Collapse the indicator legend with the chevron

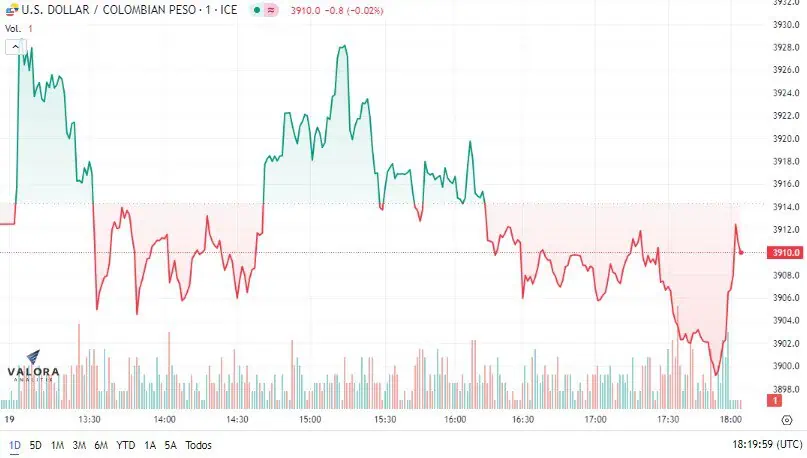click(15, 47)
